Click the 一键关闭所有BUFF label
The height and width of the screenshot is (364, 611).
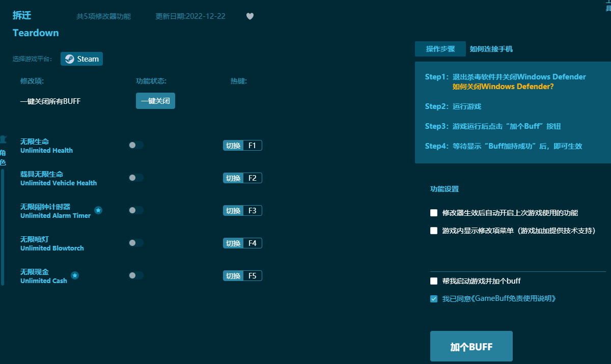point(50,101)
